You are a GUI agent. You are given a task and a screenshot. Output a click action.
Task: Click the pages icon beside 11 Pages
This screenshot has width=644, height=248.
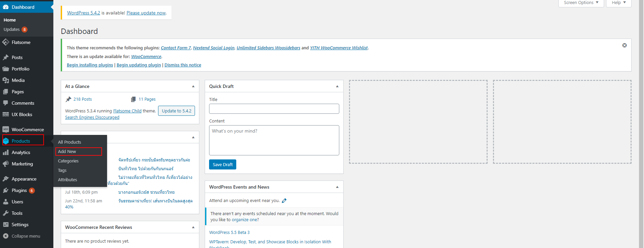click(x=133, y=99)
